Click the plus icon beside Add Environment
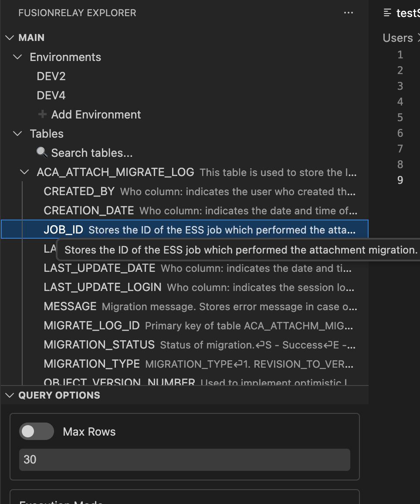This screenshot has width=420, height=504. 42,114
